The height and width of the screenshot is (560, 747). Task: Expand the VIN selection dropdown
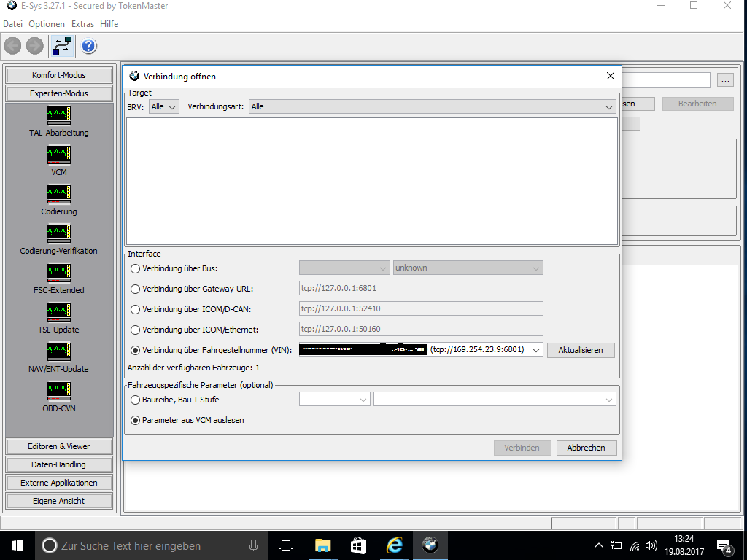coord(536,350)
